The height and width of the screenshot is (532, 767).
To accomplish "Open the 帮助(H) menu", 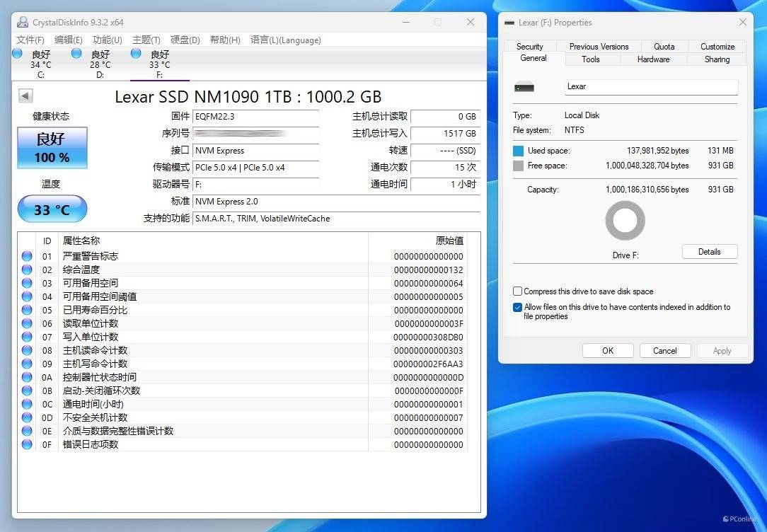I will [225, 40].
